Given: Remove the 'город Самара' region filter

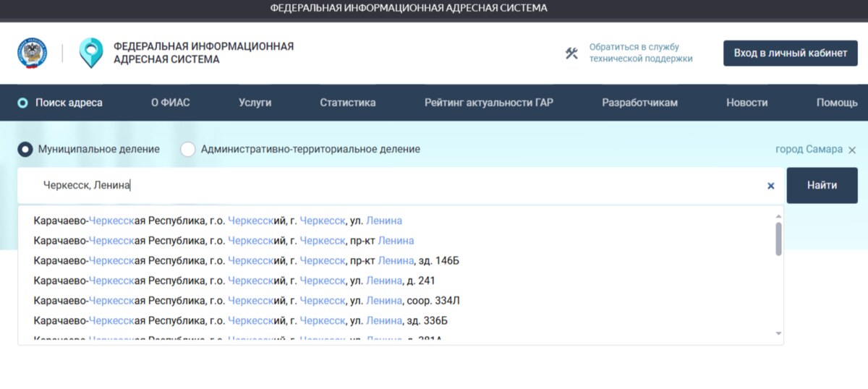Looking at the screenshot, I should (x=852, y=150).
